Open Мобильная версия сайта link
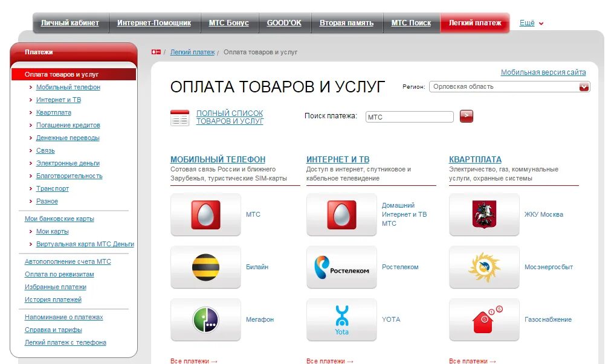Viewport: 614px width, 364px height. click(543, 72)
